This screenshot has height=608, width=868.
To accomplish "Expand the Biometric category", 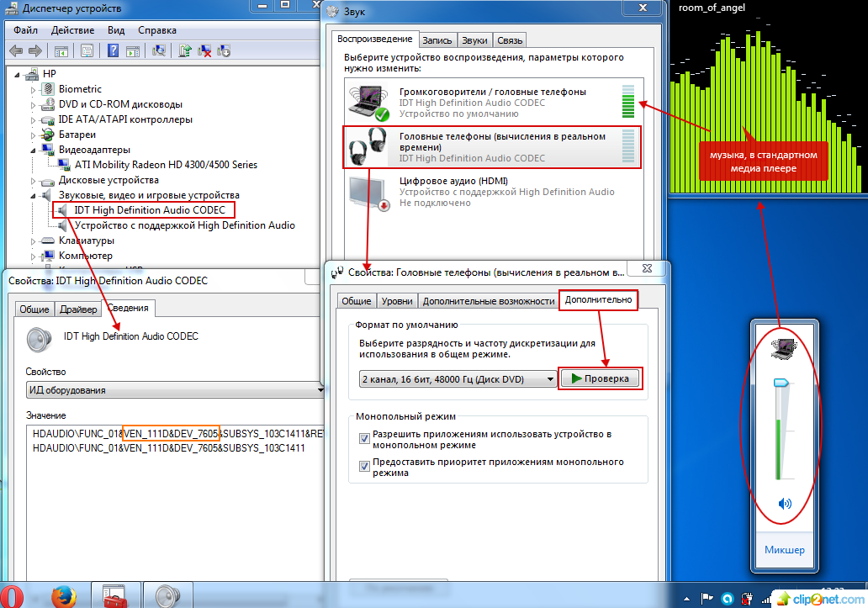I will 33,90.
